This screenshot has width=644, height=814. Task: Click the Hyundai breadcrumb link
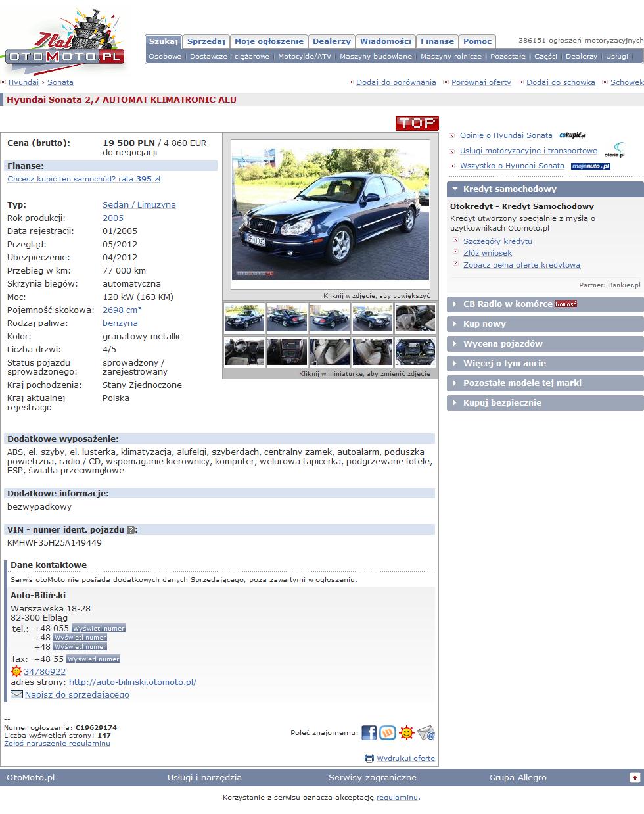pos(24,82)
